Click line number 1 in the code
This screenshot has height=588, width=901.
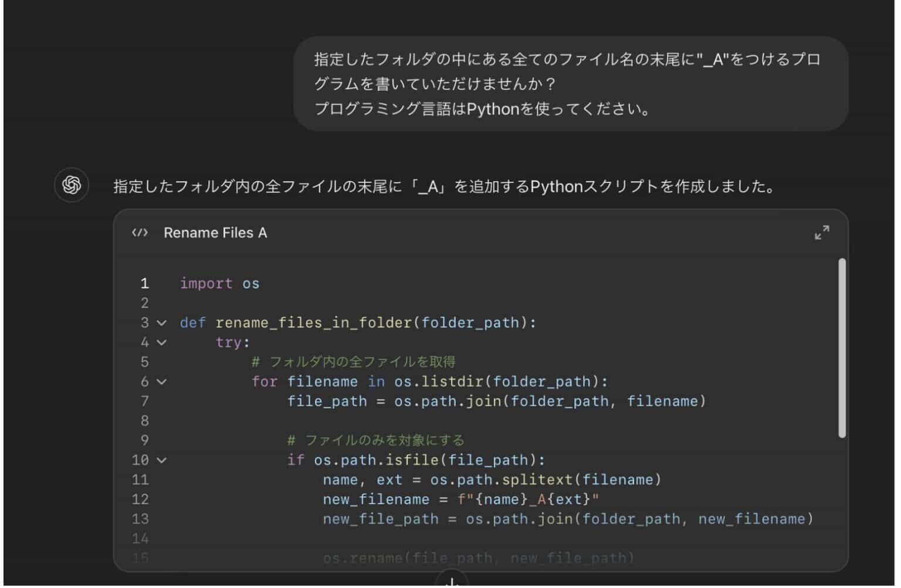144,283
